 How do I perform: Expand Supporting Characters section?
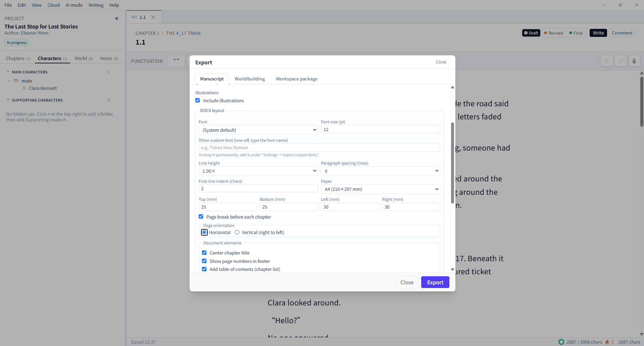click(8, 100)
